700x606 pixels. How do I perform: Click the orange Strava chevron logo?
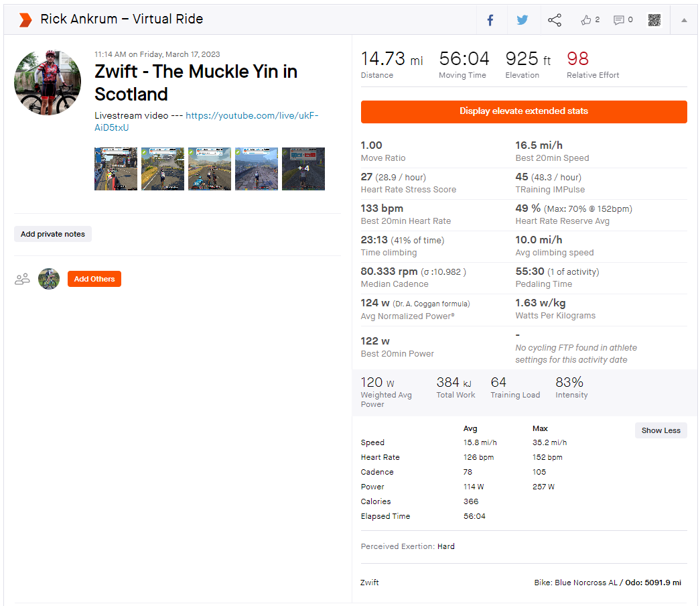pyautogui.click(x=25, y=19)
